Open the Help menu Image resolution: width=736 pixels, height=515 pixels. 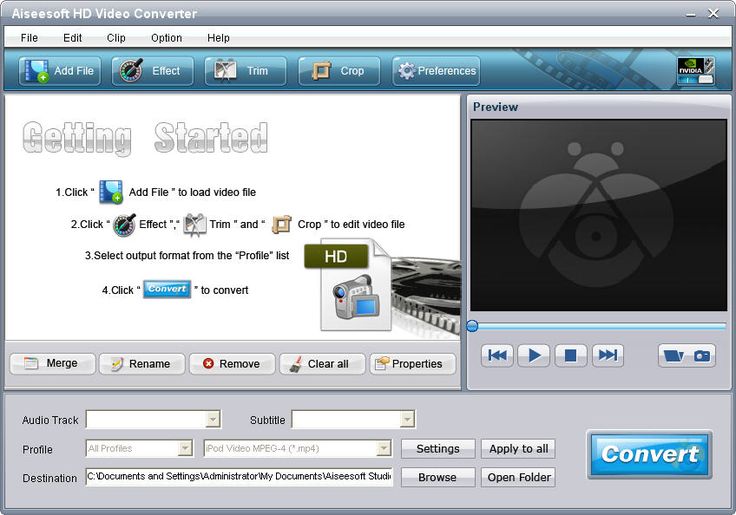click(218, 38)
